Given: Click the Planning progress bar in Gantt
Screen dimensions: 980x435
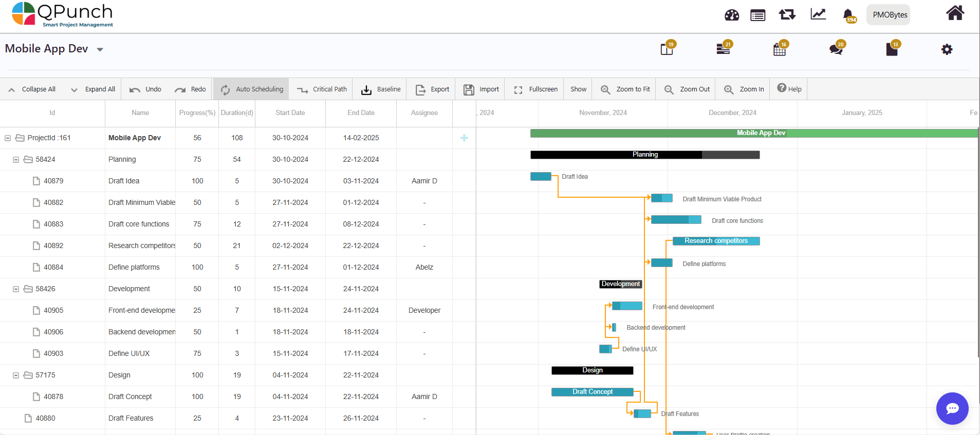Looking at the screenshot, I should (x=644, y=155).
